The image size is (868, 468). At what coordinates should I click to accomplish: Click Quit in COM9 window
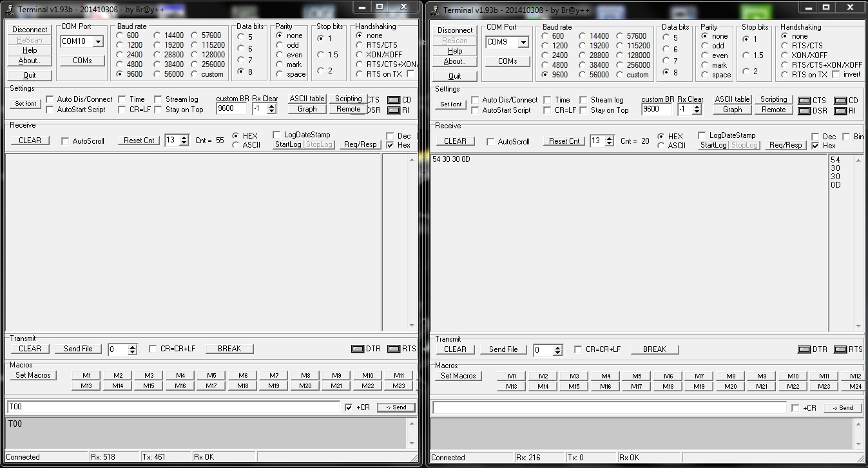coord(455,76)
